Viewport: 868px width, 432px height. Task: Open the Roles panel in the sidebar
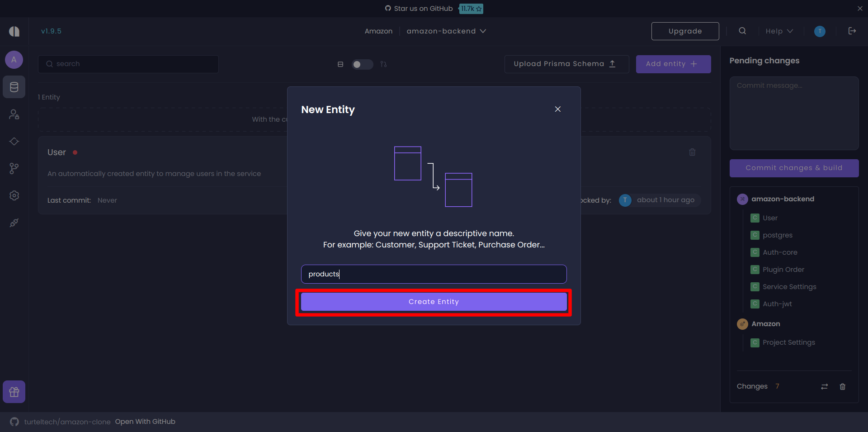14,114
